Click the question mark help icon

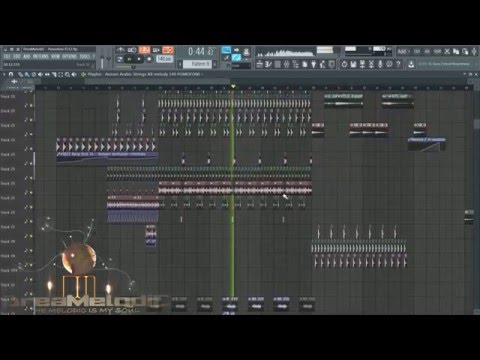pyautogui.click(x=398, y=64)
